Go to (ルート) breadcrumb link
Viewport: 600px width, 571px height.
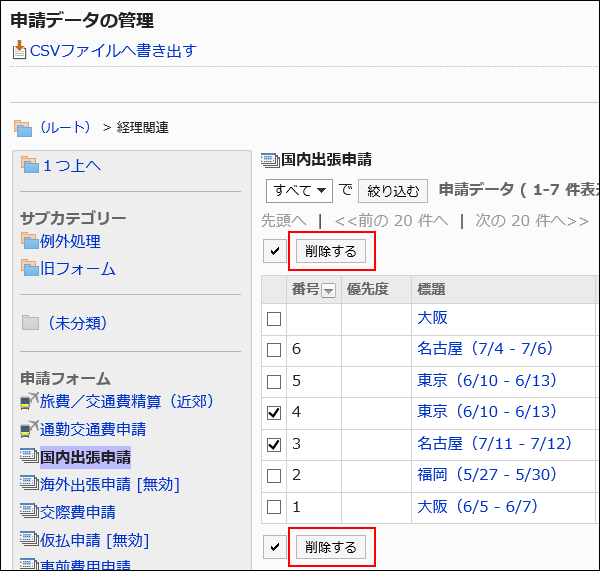(x=66, y=127)
